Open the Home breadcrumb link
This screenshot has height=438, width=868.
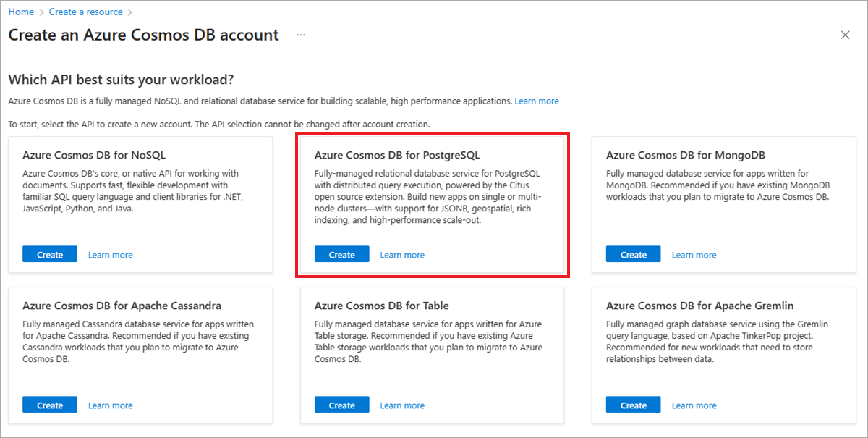tap(21, 12)
